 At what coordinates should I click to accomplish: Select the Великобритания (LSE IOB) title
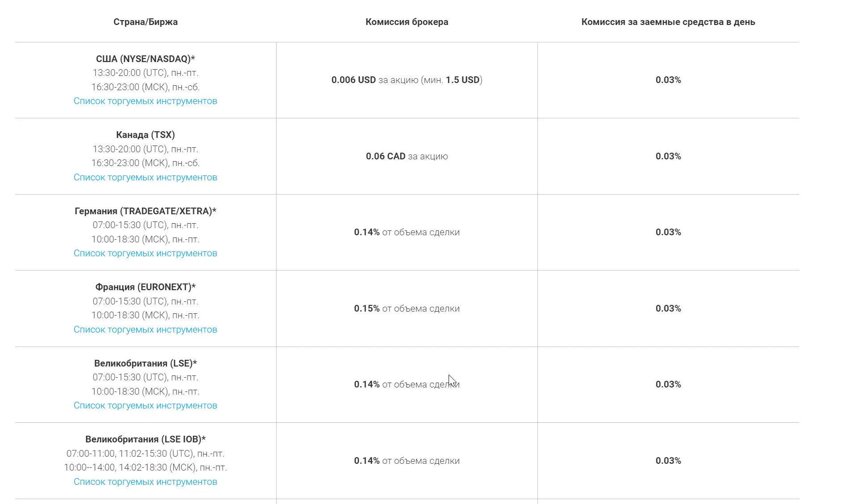pos(145,439)
